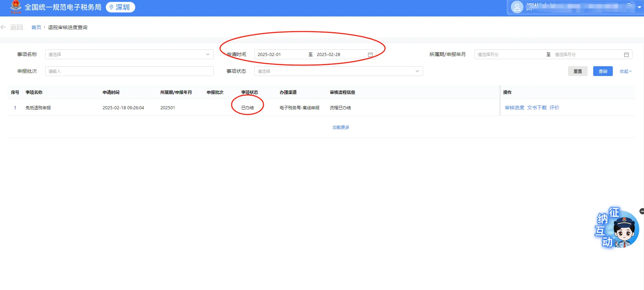This screenshot has height=290, width=644.
Task: Click the 审核流程信息 column header
Action: coord(342,92)
